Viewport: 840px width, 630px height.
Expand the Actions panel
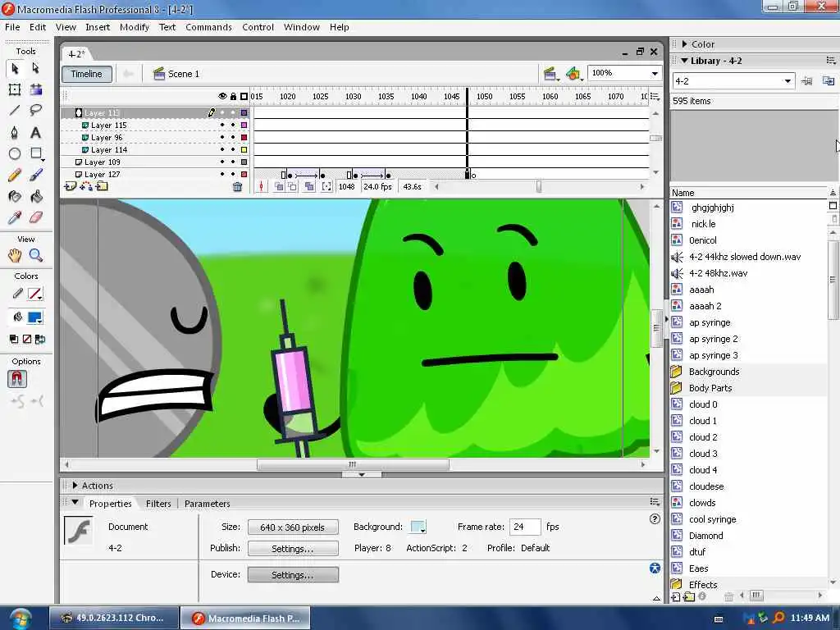75,486
